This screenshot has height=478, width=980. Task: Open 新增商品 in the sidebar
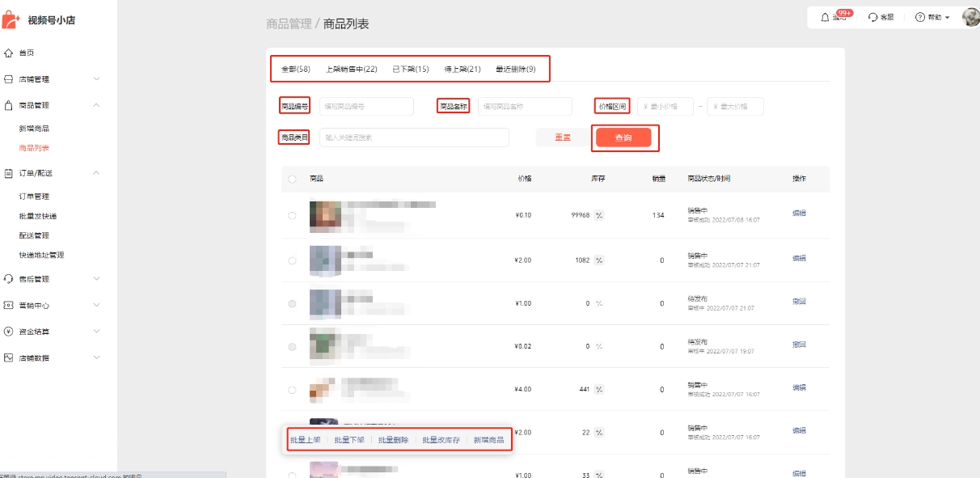pos(34,129)
